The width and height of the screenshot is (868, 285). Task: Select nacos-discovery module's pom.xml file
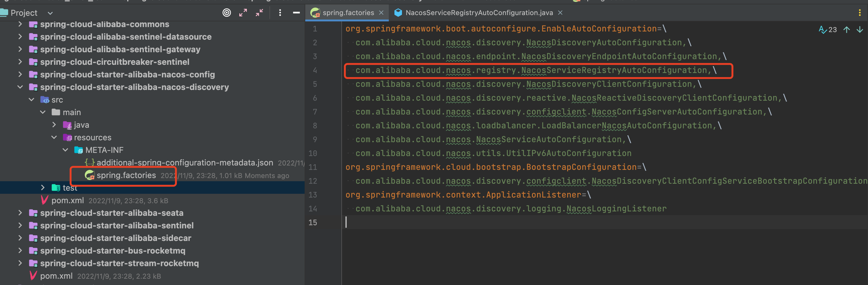tap(68, 201)
